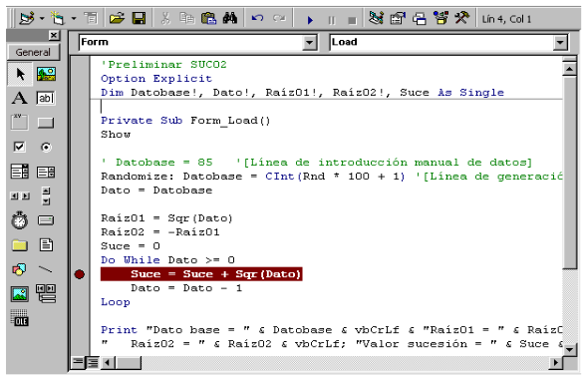Save the project with the floppy icon

pyautogui.click(x=140, y=18)
